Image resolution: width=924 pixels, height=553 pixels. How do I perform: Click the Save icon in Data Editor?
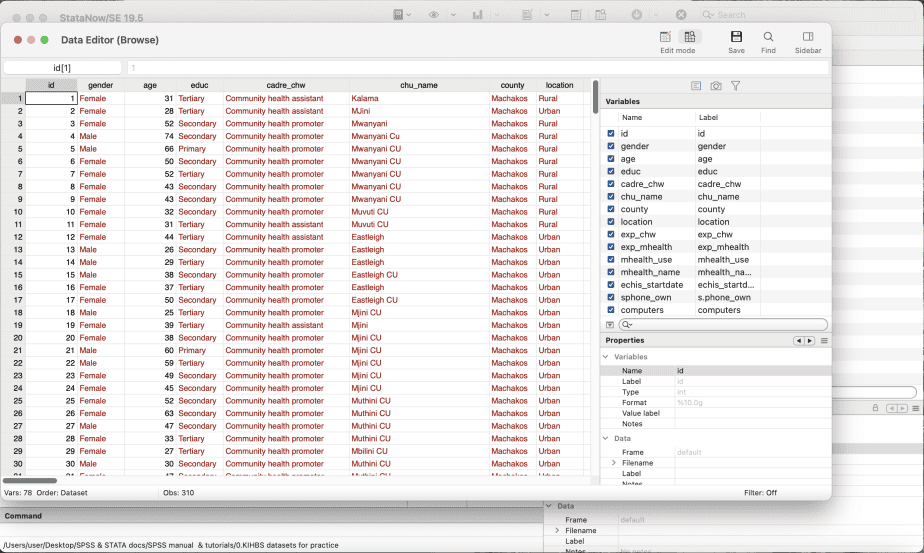736,37
